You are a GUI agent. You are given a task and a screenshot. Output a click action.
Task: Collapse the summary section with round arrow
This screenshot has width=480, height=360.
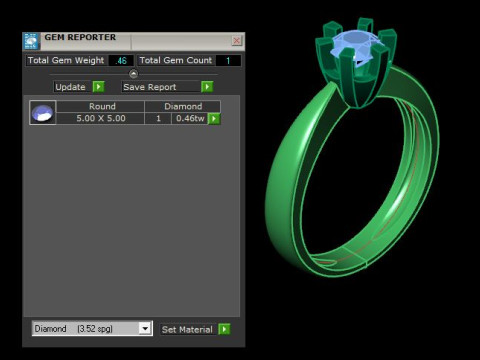click(x=133, y=74)
